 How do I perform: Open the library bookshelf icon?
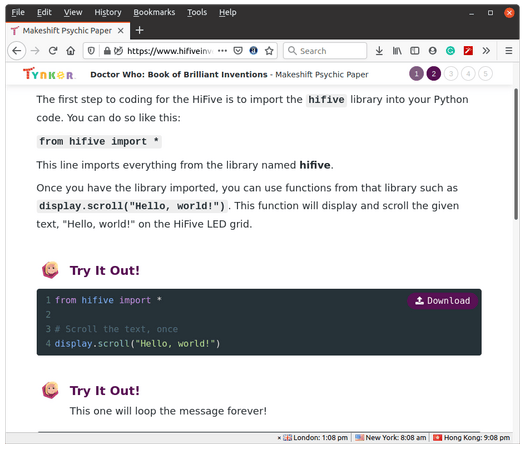click(x=397, y=51)
